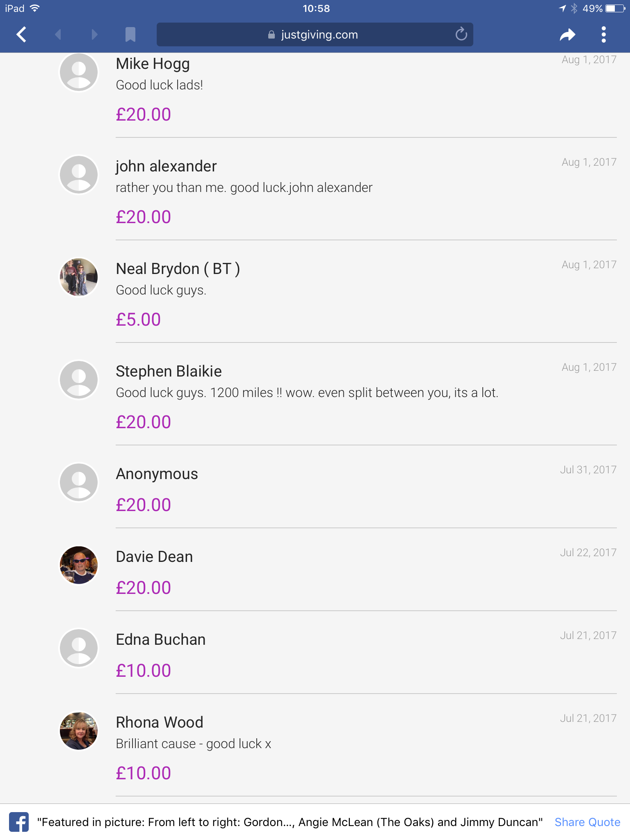Click the featured picture quote text
This screenshot has width=630, height=840.
tap(290, 822)
